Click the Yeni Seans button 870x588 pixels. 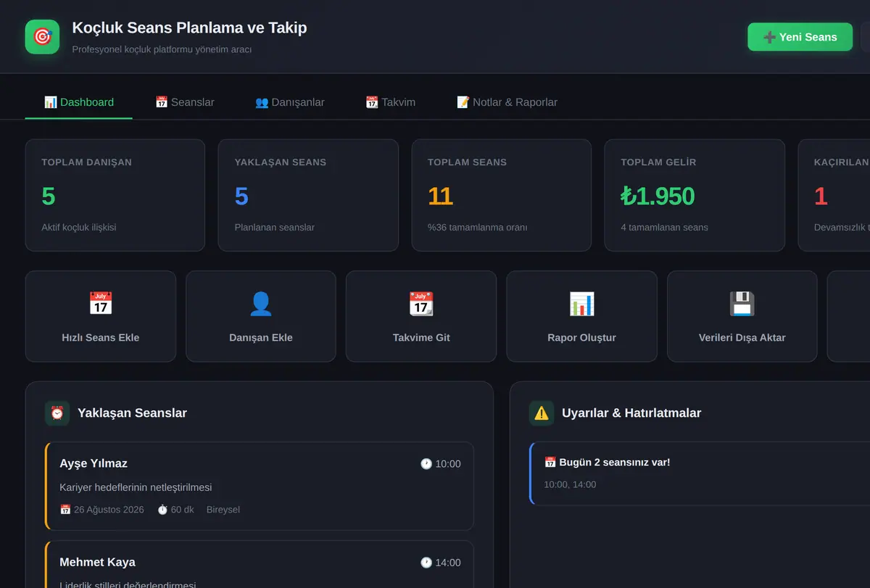click(800, 37)
